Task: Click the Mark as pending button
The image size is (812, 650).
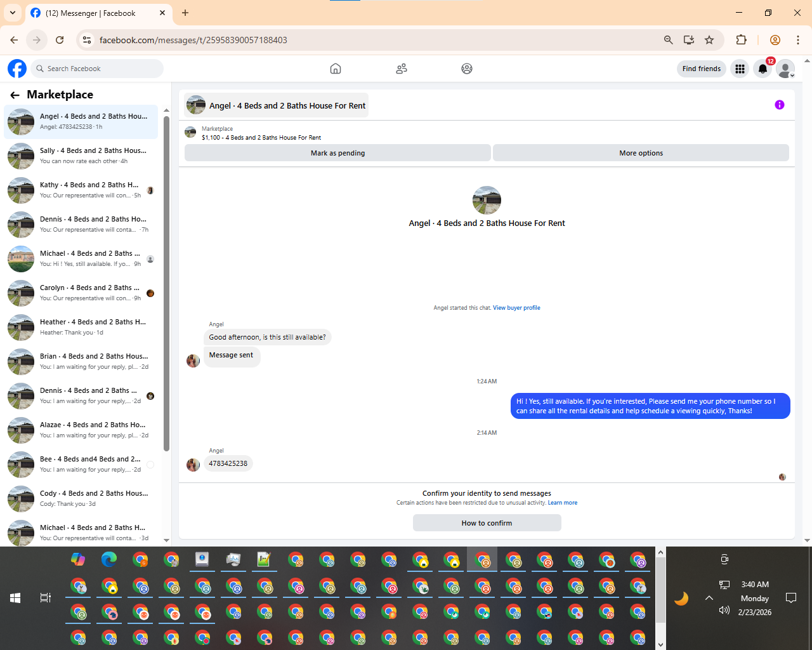Action: coord(337,153)
